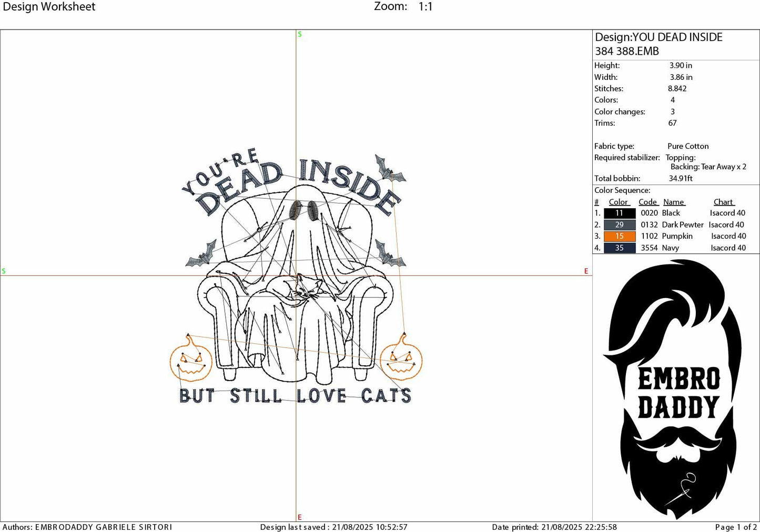Image resolution: width=760 pixels, height=532 pixels.
Task: Click the design name YOU DEAD INSIDE 384 388.EMB
Action: pyautogui.click(x=658, y=44)
